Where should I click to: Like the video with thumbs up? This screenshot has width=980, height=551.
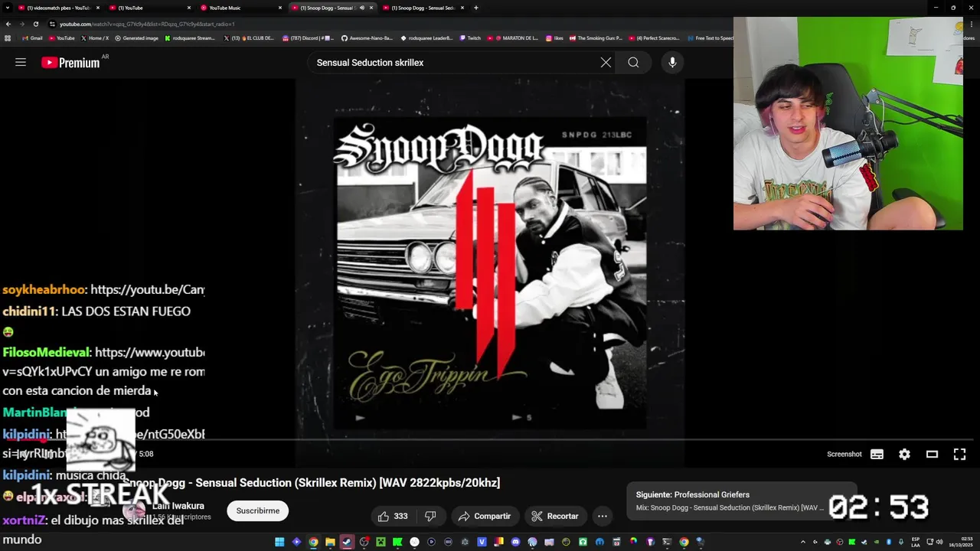tap(393, 517)
